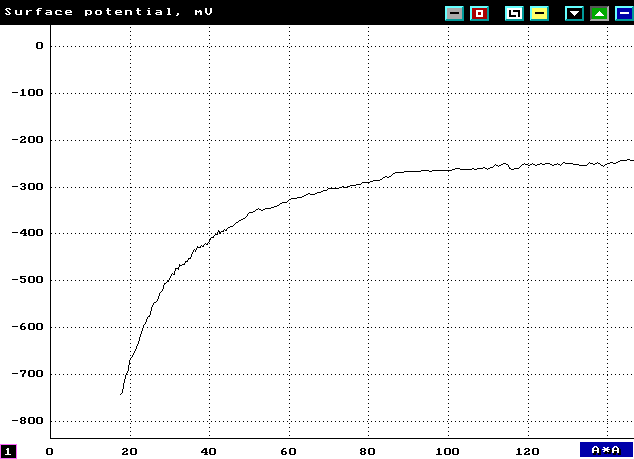
Task: Click the 20 label on the X axis
Action: pos(129,451)
